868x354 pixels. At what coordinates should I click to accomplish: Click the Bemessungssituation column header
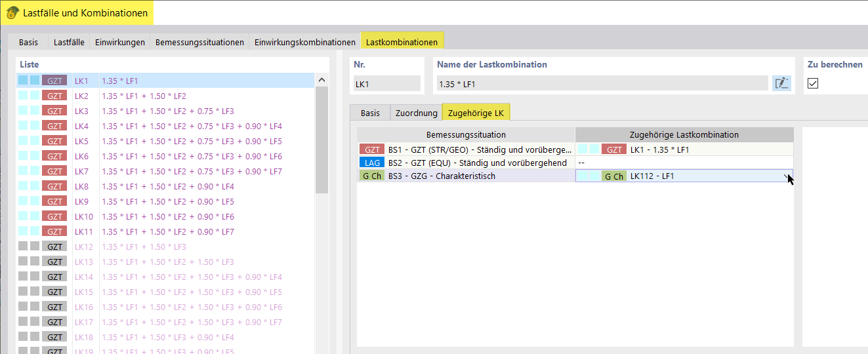(x=466, y=135)
